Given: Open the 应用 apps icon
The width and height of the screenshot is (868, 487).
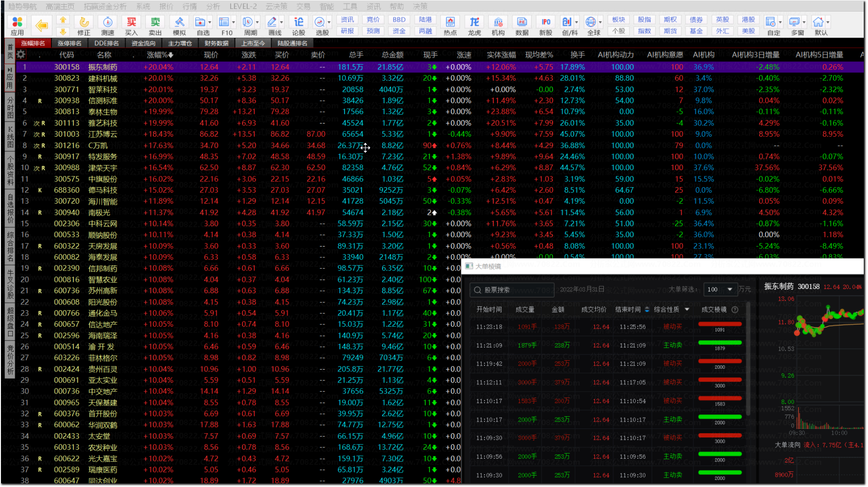Looking at the screenshot, I should (x=17, y=25).
